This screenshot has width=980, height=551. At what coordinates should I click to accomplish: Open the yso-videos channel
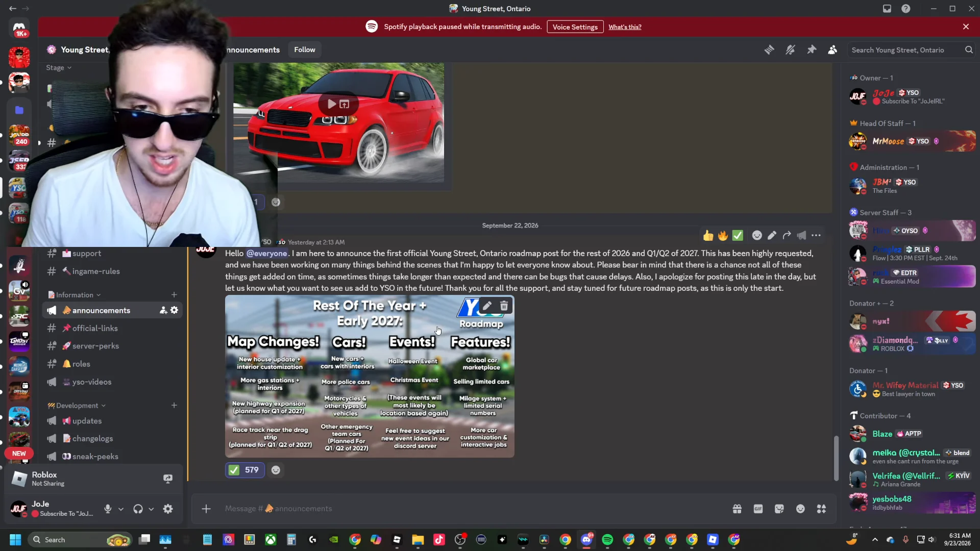pos(112,382)
